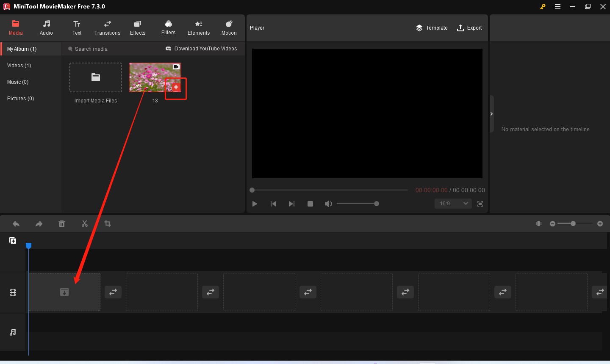Click the blue playhead marker
The width and height of the screenshot is (610, 364).
[28, 245]
